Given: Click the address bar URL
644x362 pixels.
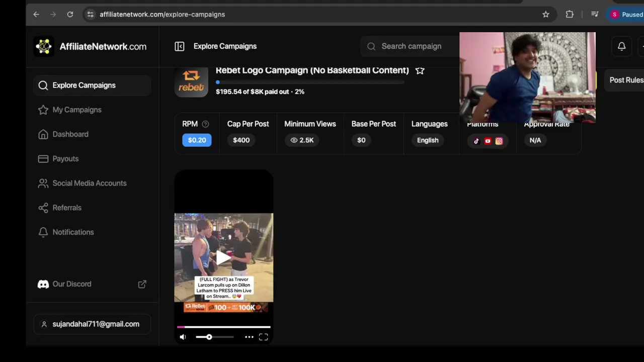Looking at the screenshot, I should [162, 15].
